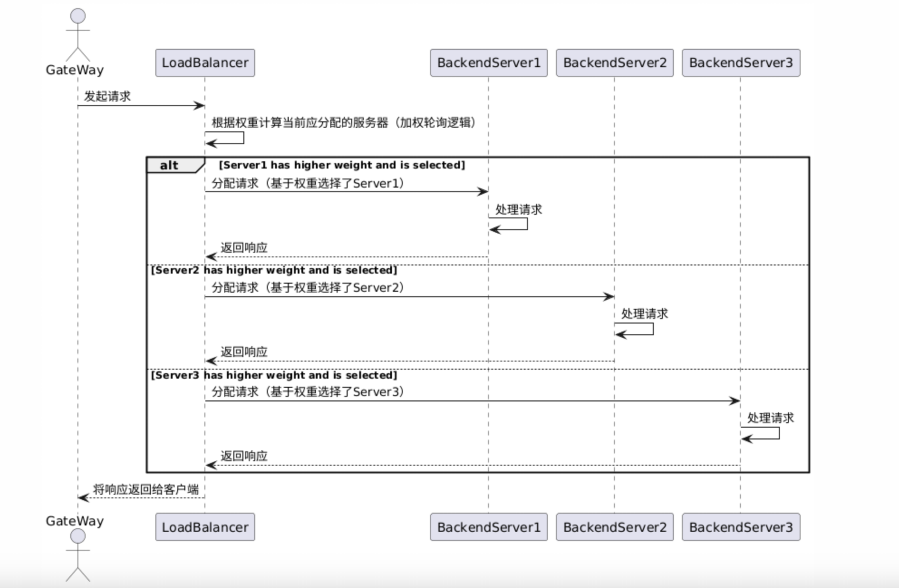Viewport: 899px width, 588px height.
Task: Click '[Server3 has higher weight and is selected]' condition
Action: pos(274,375)
